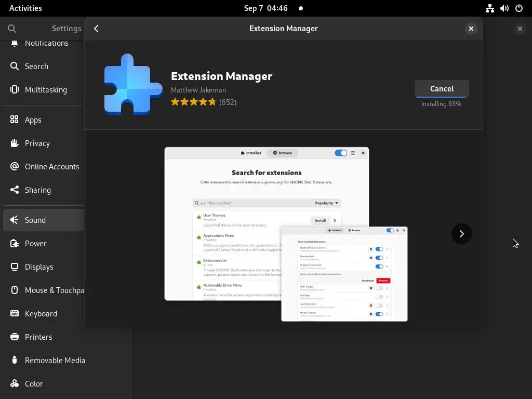This screenshot has height=399, width=532.
Task: Open the Activities overview
Action: [x=25, y=8]
